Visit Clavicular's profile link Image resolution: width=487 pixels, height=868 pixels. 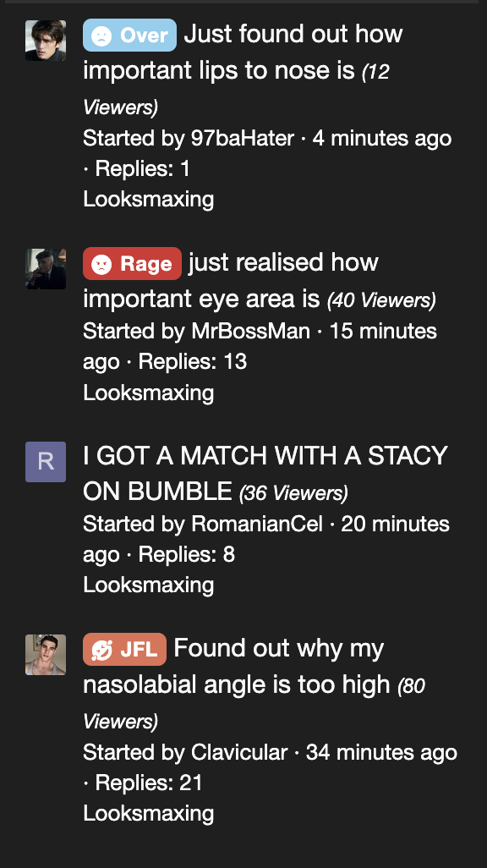239,752
